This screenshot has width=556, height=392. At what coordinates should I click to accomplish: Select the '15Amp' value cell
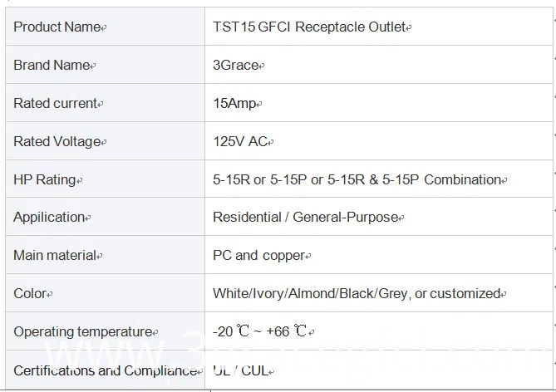coord(235,104)
